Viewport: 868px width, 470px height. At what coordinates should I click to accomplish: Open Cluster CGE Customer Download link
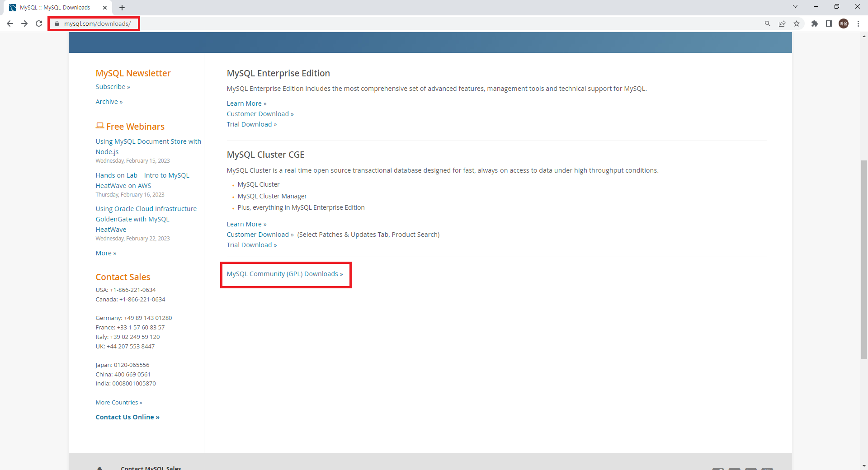[260, 235]
